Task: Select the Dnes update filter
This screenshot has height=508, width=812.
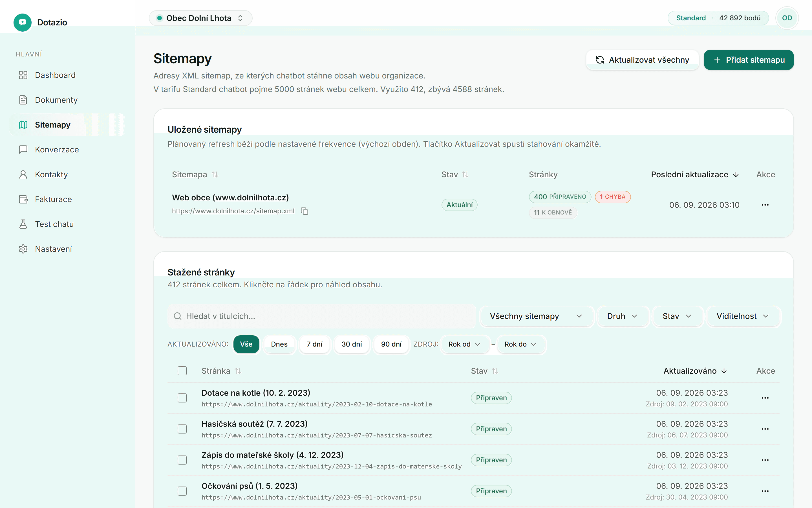Action: click(279, 344)
